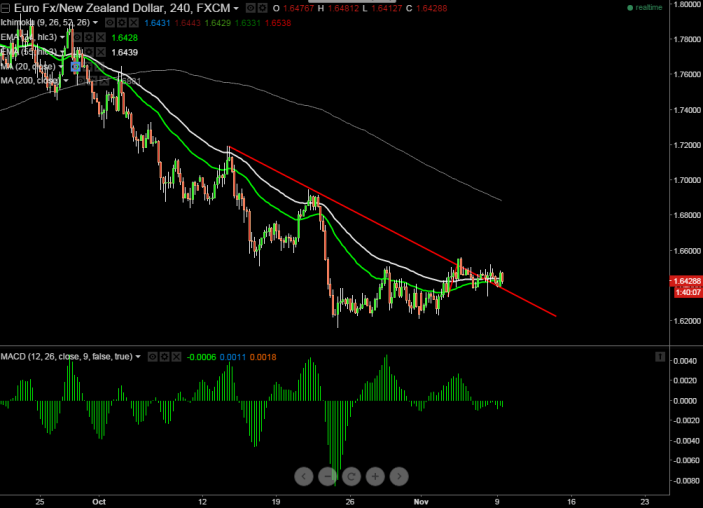This screenshot has width=703, height=508.
Task: Expand Ichimoku indicator dropdown arrow
Action: point(95,22)
